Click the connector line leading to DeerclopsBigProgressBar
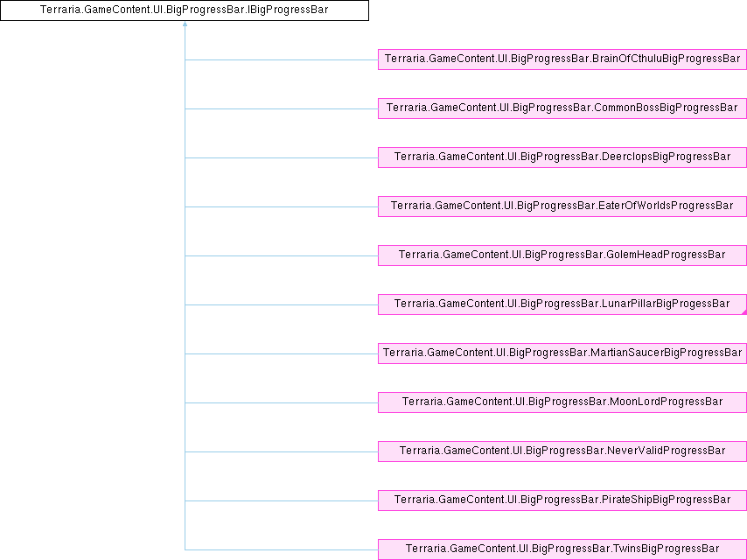747x560 pixels. (x=280, y=157)
